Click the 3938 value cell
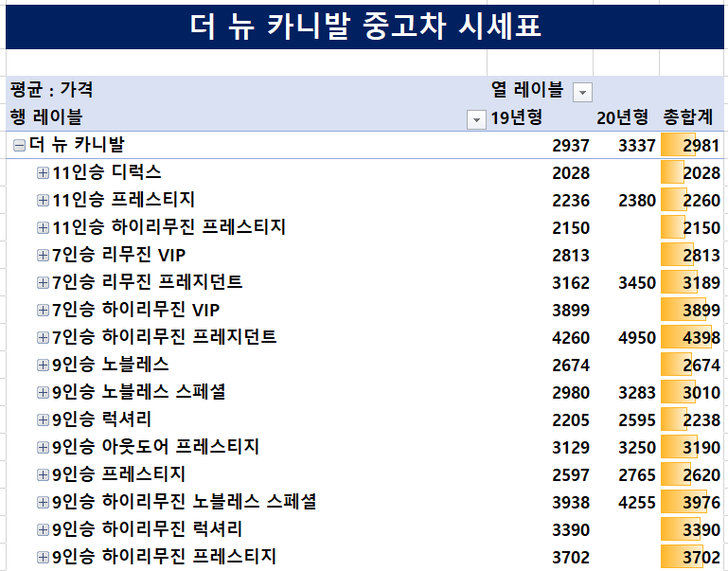Viewport: 728px width, 571px height. [x=571, y=502]
